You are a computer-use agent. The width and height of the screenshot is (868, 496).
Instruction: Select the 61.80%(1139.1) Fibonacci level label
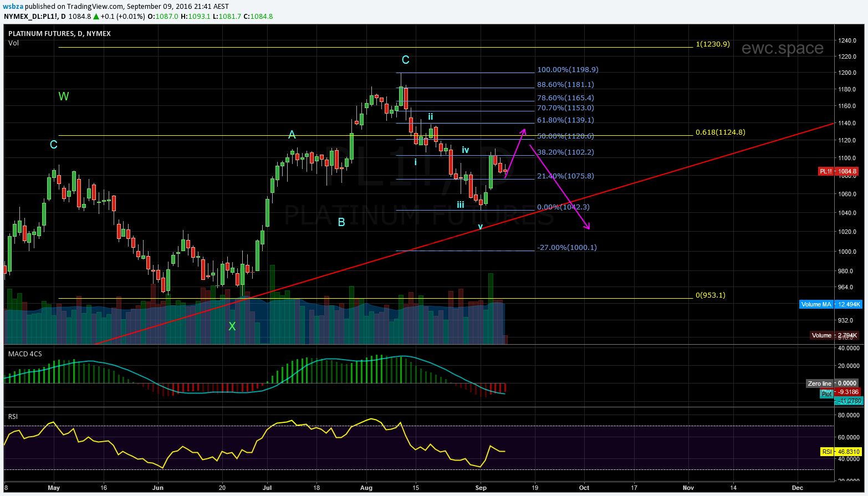coord(565,120)
